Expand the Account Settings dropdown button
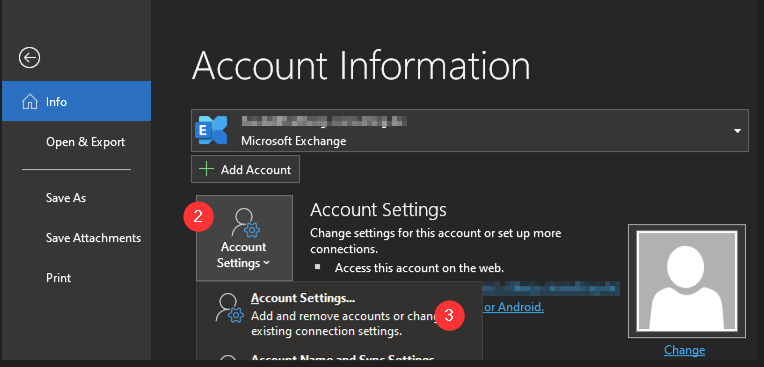The image size is (764, 367). click(244, 238)
